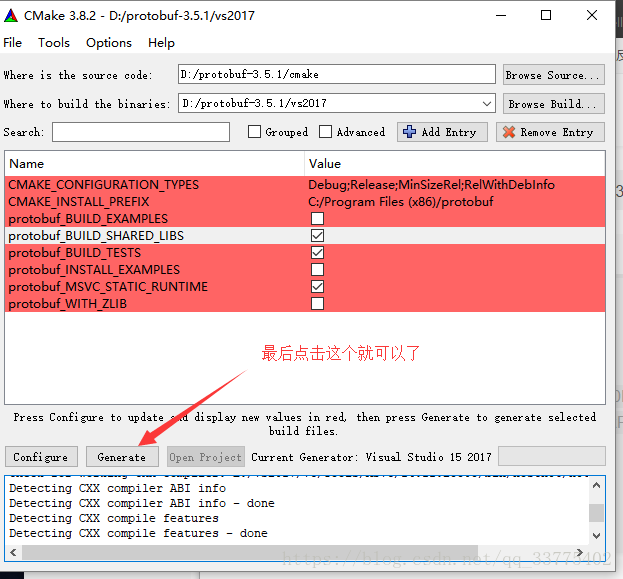Maximize the CMake window
This screenshot has height=579, width=623.
(x=546, y=15)
